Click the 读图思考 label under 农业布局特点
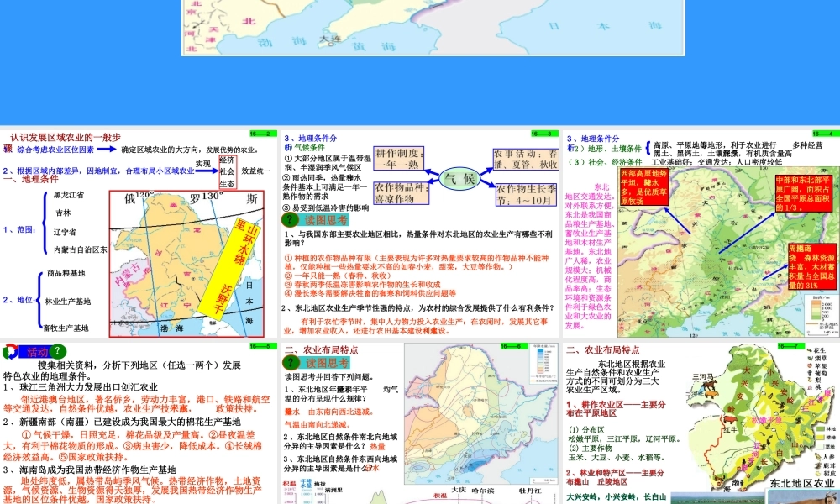Image resolution: width=840 pixels, height=504 pixels. point(327,363)
